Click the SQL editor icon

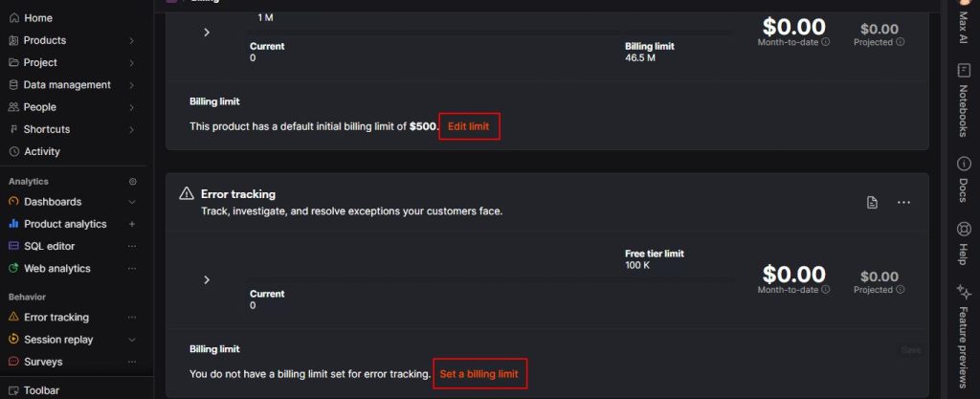(x=13, y=246)
